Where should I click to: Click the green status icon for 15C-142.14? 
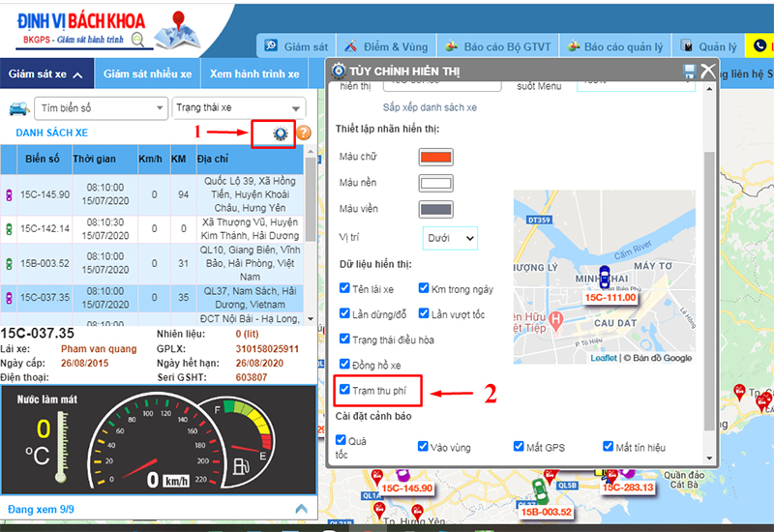coord(9,229)
